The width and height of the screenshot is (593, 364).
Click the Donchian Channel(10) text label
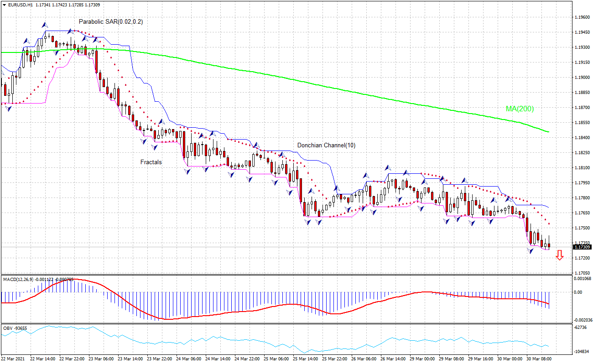[326, 144]
